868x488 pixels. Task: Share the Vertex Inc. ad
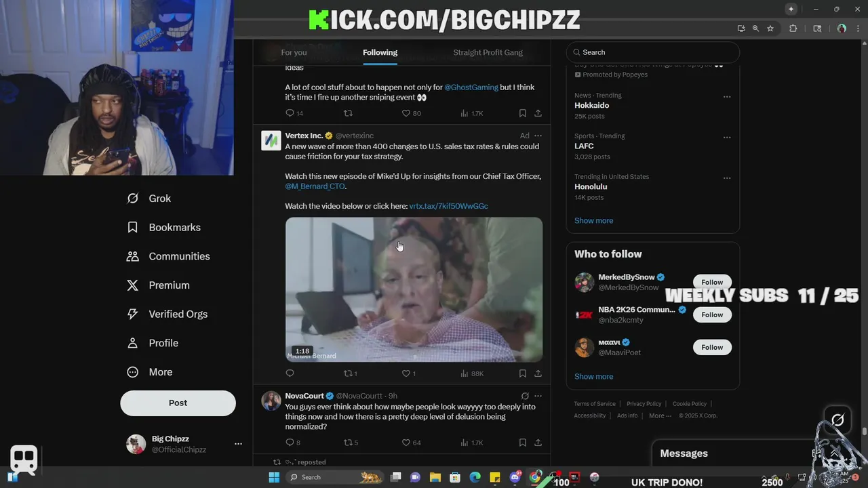(538, 373)
